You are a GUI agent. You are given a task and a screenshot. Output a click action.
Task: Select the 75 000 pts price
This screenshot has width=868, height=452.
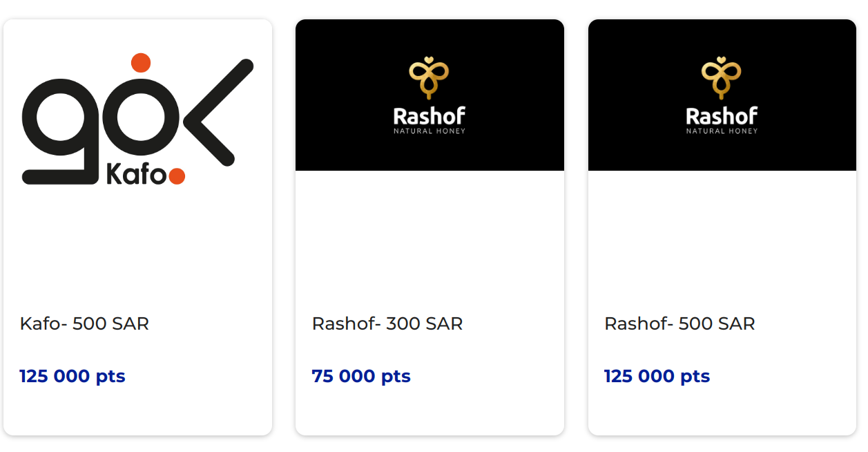coord(361,377)
